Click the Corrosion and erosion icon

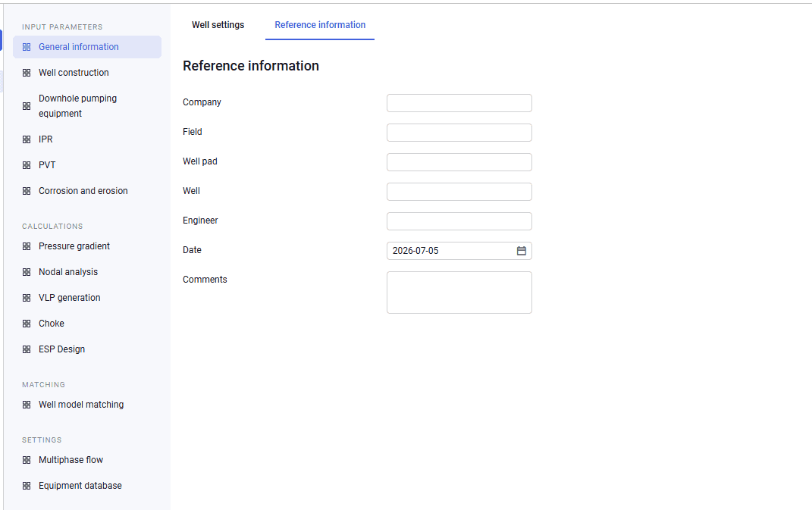tap(27, 191)
